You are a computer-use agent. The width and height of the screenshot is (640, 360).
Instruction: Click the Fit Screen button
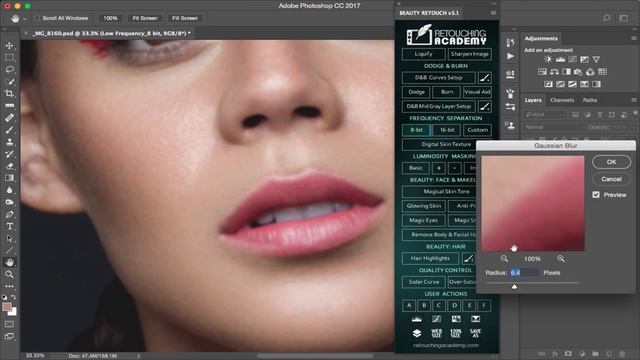[145, 18]
